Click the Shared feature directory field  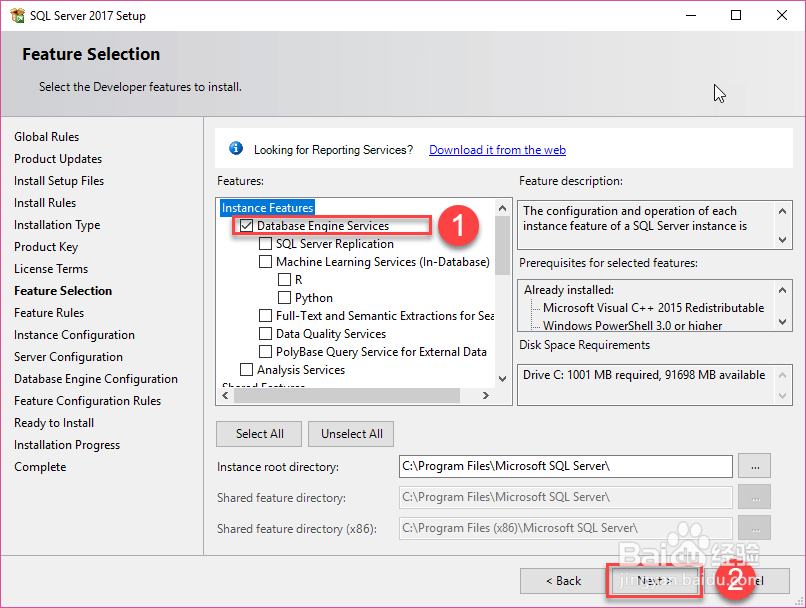pyautogui.click(x=565, y=497)
